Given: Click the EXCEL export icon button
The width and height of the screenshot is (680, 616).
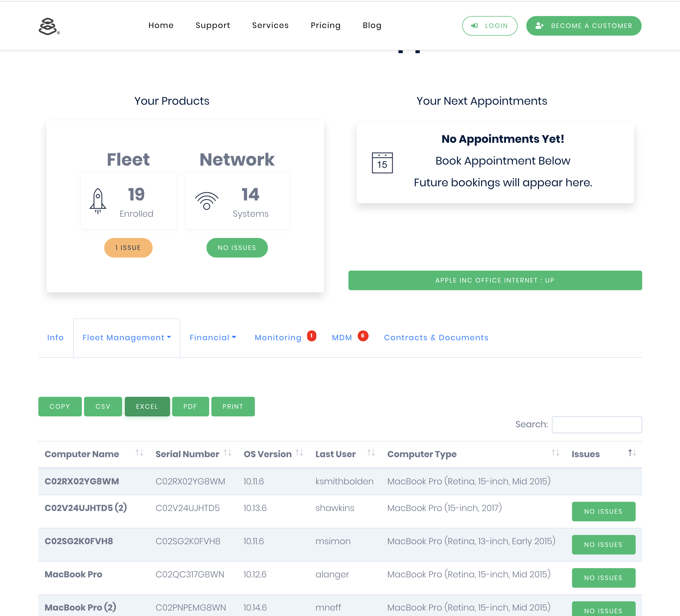Looking at the screenshot, I should pyautogui.click(x=147, y=406).
